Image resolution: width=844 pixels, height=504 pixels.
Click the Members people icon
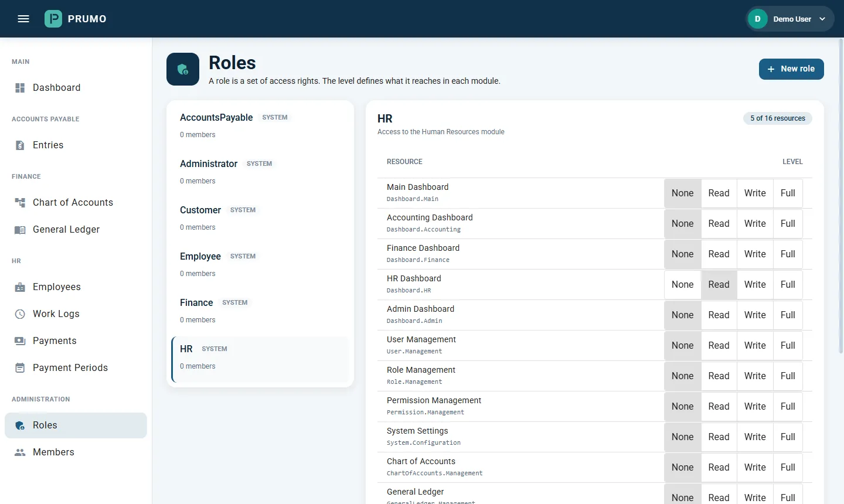[x=20, y=452]
